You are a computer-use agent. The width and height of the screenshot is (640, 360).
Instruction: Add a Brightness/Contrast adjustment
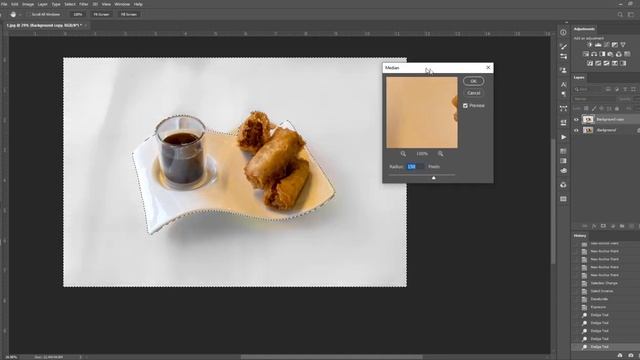pos(589,44)
